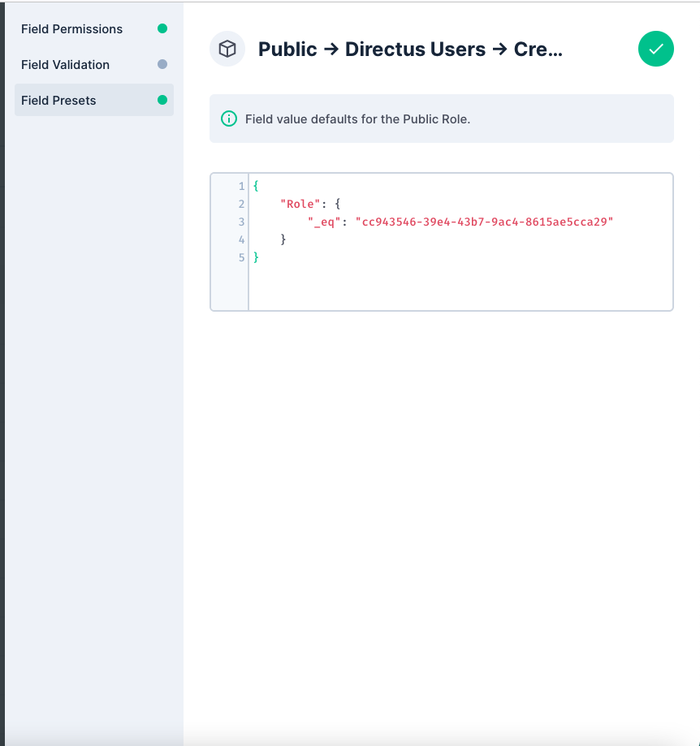Click the green checkmark save button

tap(656, 49)
